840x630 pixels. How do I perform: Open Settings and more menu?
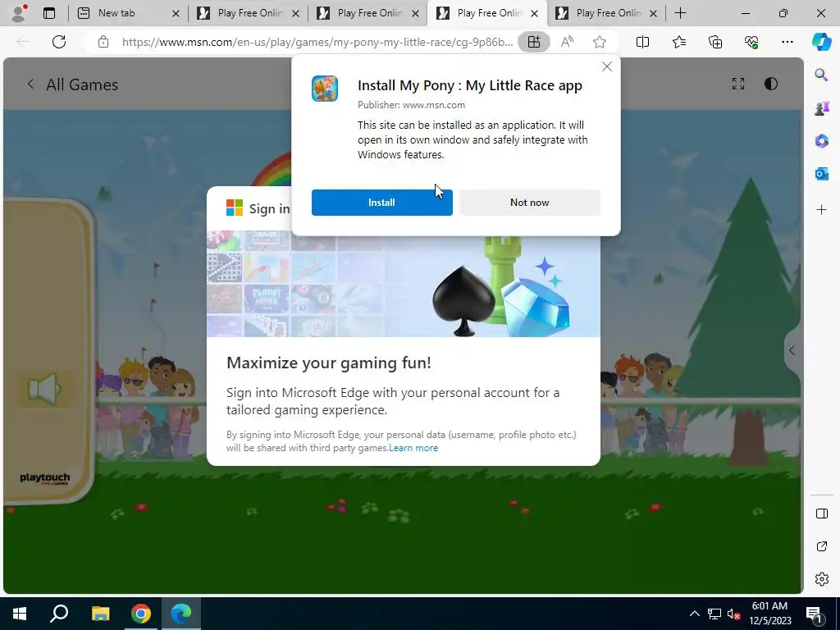(787, 42)
